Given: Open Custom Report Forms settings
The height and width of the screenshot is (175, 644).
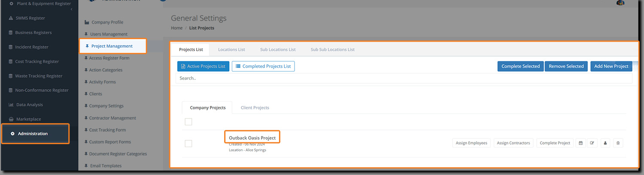Looking at the screenshot, I should tap(108, 142).
